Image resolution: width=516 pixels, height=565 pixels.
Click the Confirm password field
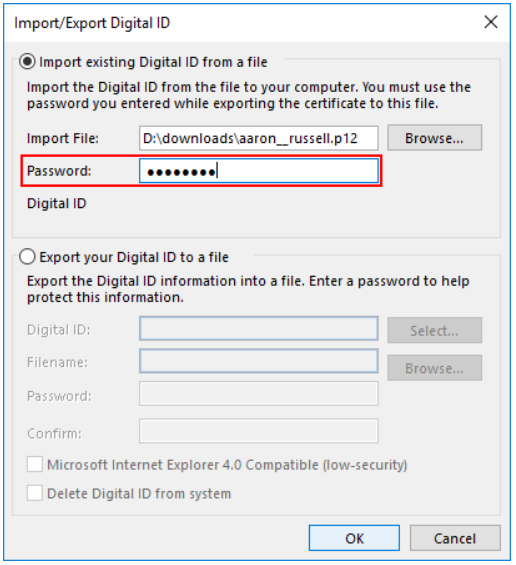259,431
